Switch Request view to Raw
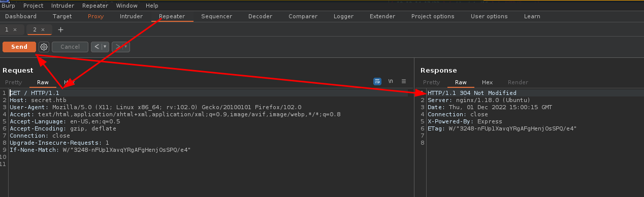 [x=43, y=82]
